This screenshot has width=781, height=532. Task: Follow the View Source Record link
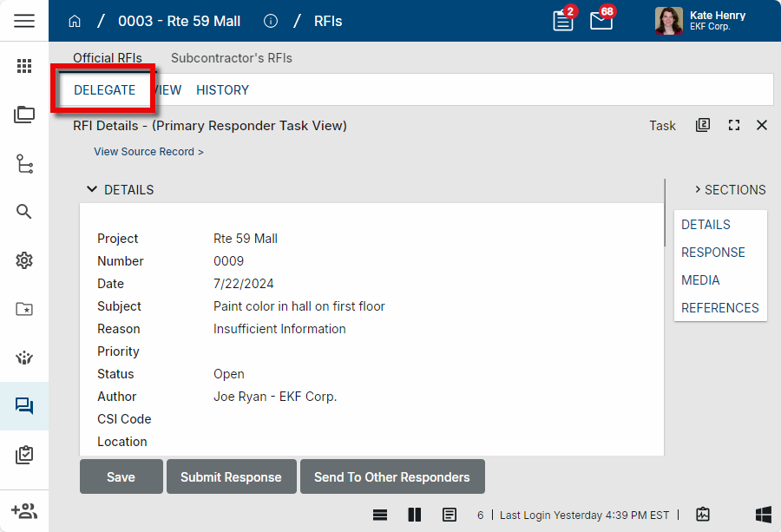click(148, 152)
